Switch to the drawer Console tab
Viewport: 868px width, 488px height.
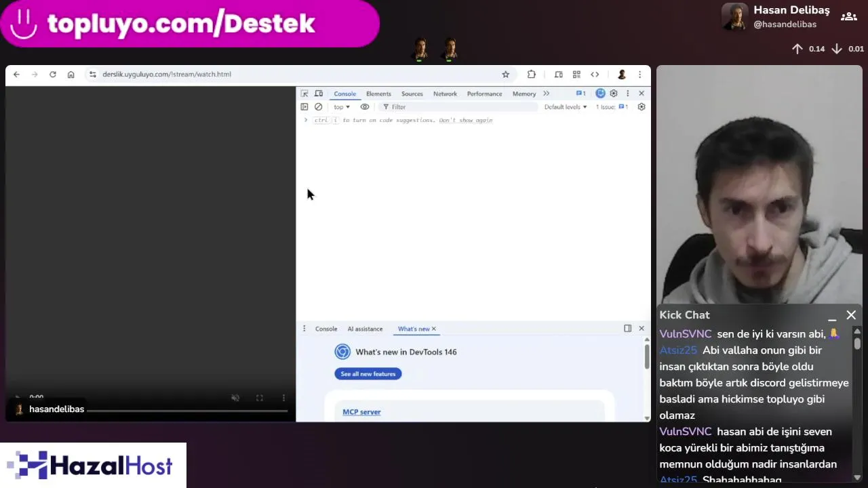[x=326, y=329]
